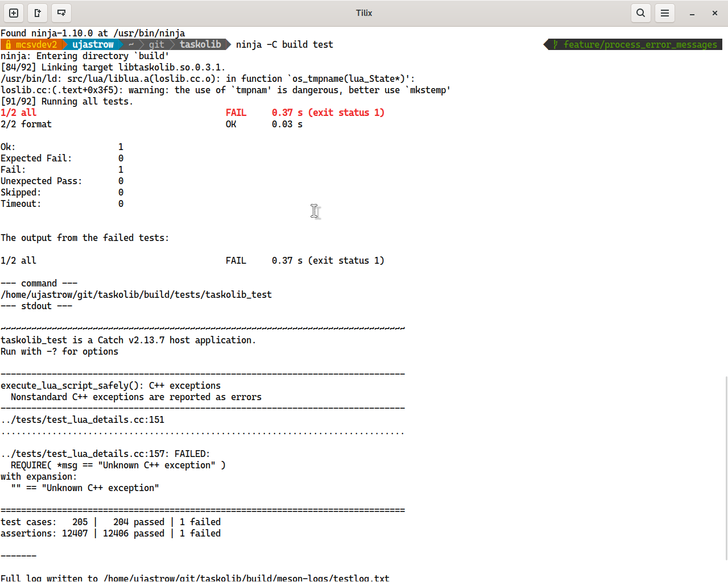Viewport: 728px width, 582px height.
Task: Click the ujastrow user prompt segment
Action: click(93, 44)
